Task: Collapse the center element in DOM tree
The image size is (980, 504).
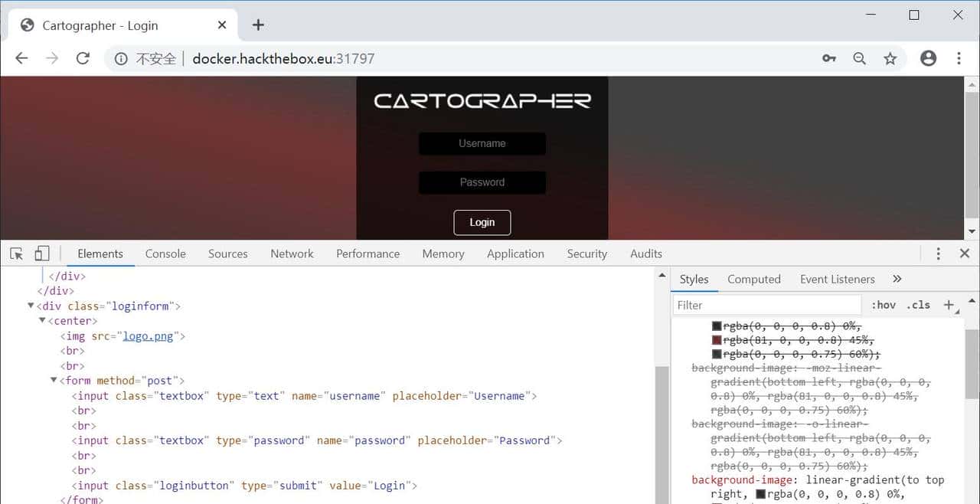Action: (x=42, y=320)
